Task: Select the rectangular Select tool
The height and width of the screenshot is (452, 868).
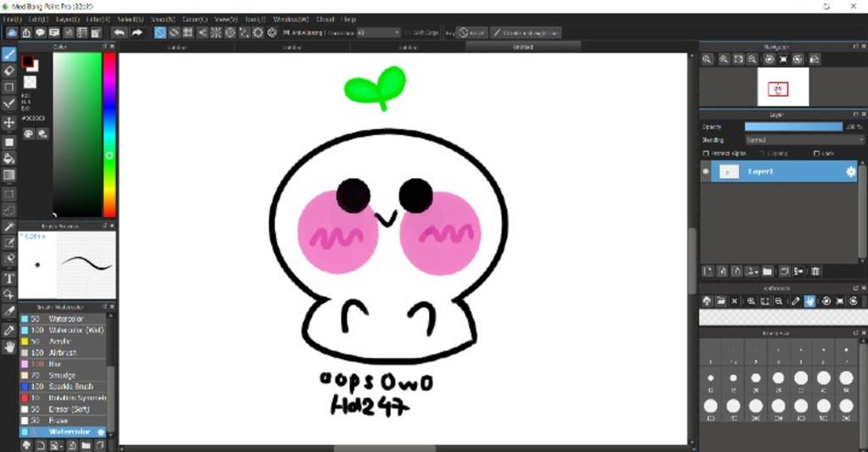Action: (x=8, y=194)
